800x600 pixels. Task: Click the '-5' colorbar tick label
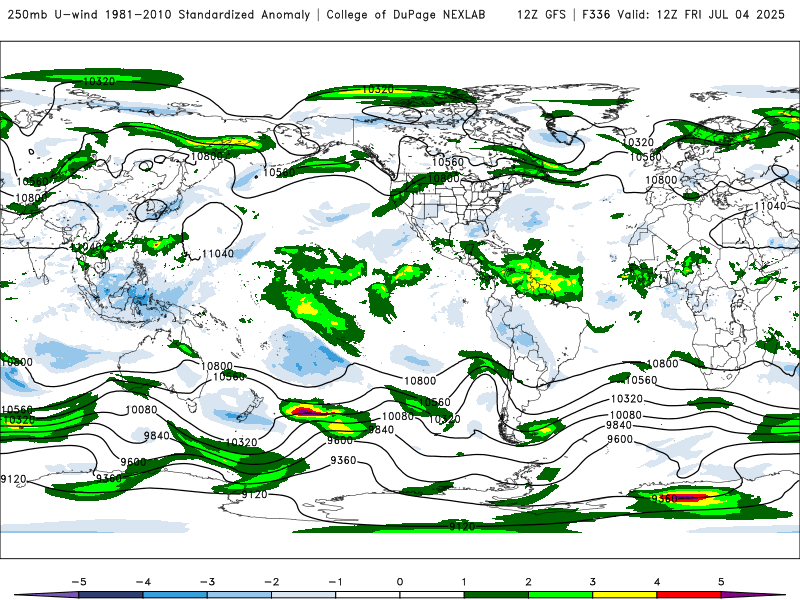pyautogui.click(x=79, y=582)
